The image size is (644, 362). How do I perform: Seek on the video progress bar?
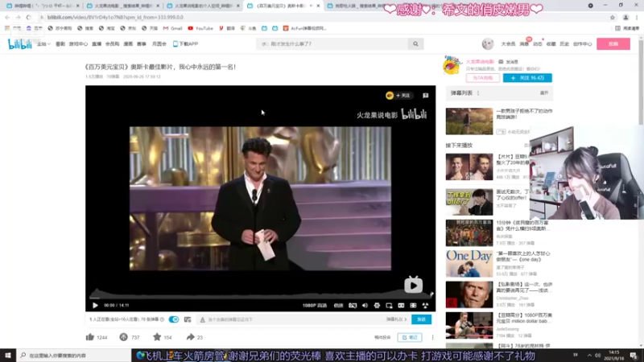coord(260,297)
